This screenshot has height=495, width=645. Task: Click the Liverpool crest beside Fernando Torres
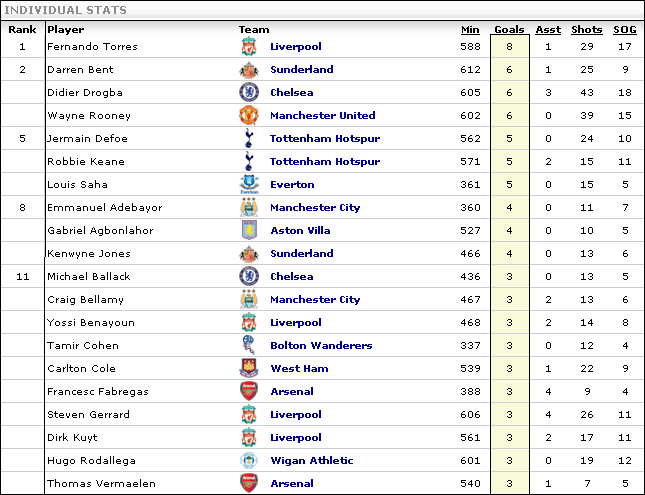click(x=249, y=46)
